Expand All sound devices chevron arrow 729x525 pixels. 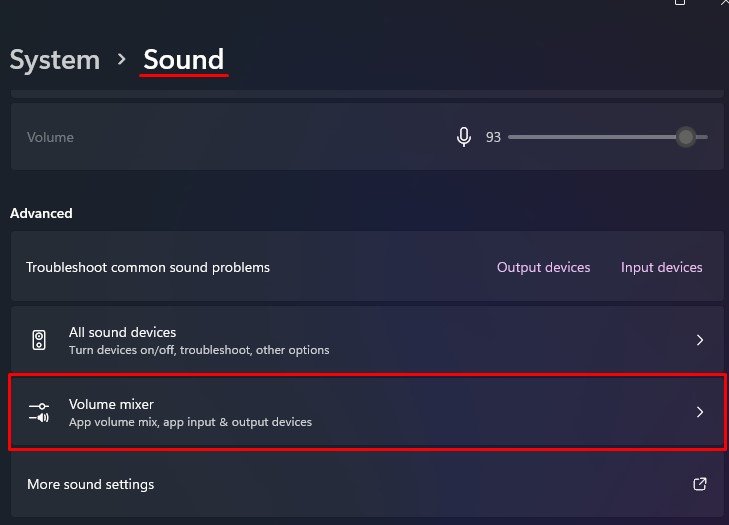[700, 340]
